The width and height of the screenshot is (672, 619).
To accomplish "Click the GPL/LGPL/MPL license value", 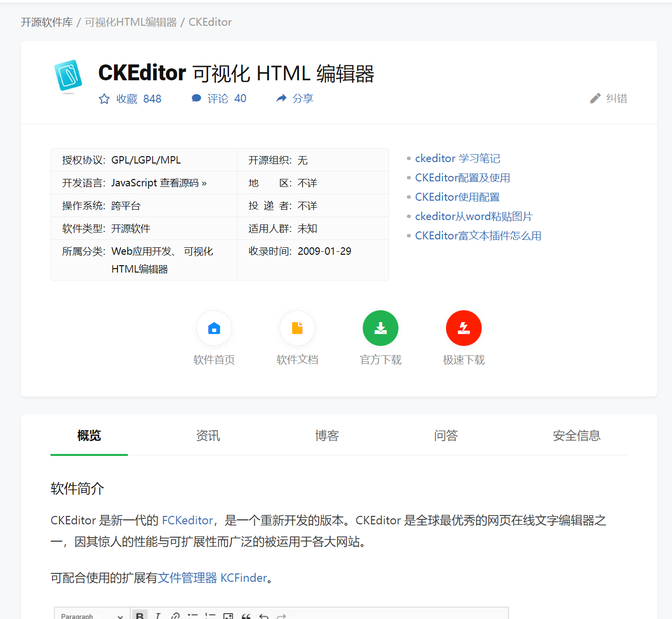I will [146, 160].
